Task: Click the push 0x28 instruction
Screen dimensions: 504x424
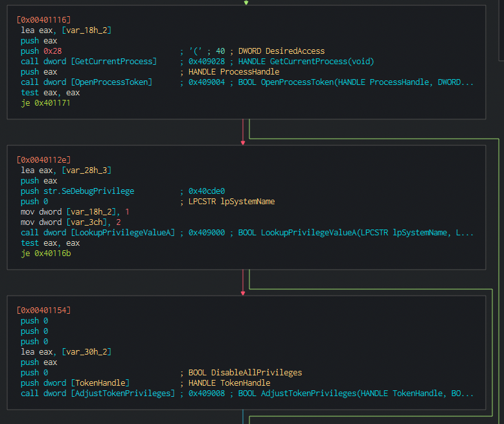Action: (41, 51)
